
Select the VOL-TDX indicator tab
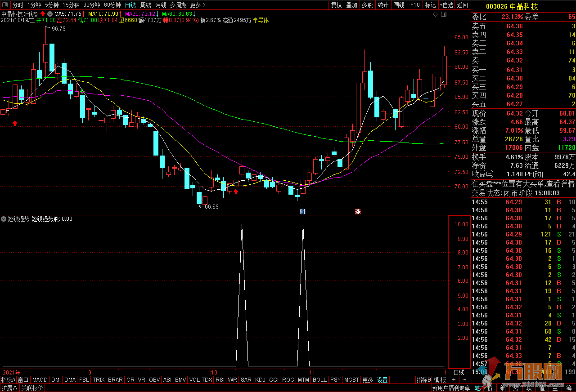[201, 380]
